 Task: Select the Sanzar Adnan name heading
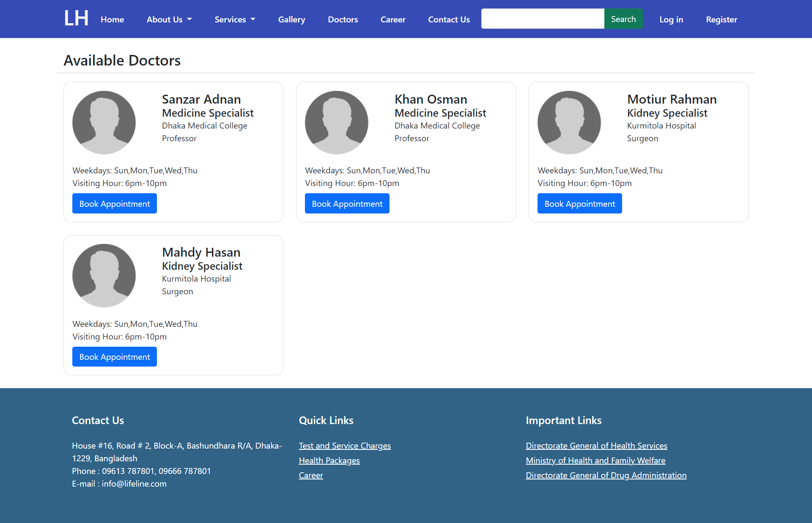[x=201, y=99]
